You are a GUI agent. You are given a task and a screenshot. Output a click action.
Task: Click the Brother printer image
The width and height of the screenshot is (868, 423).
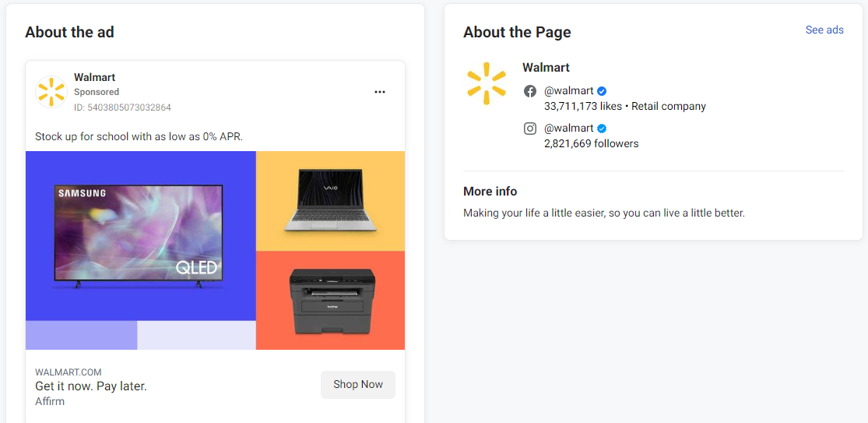click(x=332, y=299)
